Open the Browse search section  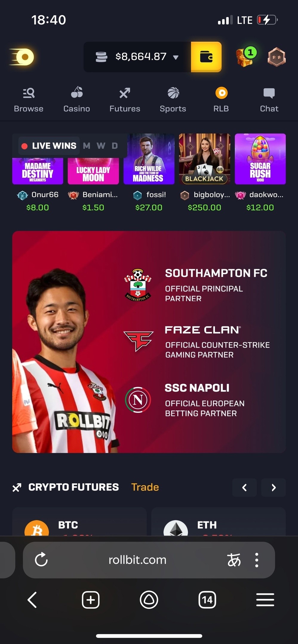(29, 100)
